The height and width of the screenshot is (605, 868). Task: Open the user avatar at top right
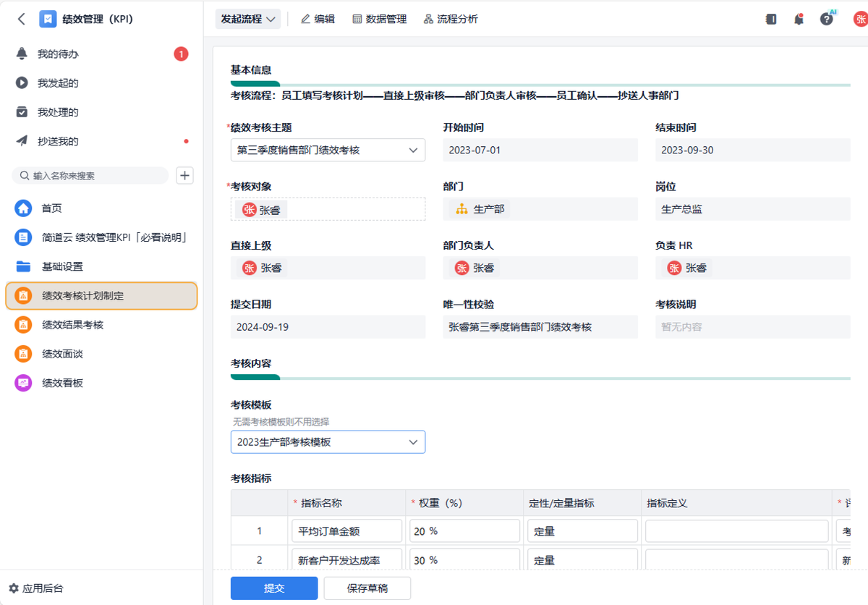(859, 20)
